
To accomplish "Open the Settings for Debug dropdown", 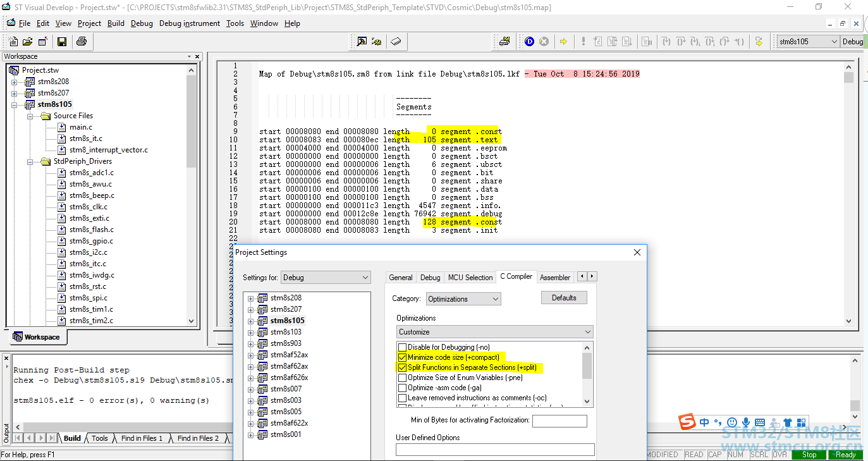I will [x=326, y=278].
